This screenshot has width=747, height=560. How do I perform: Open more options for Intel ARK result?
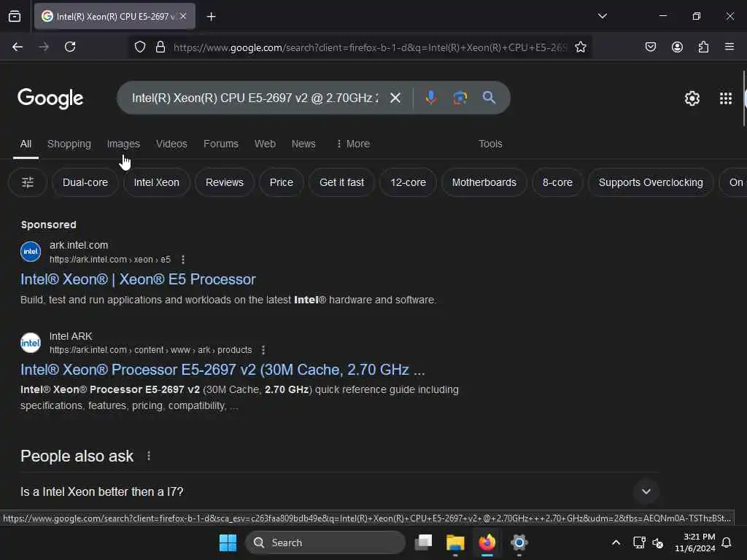click(x=263, y=350)
